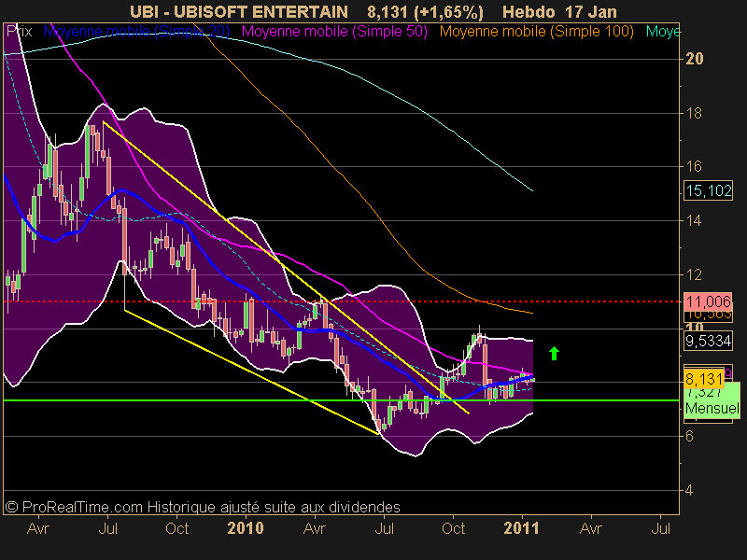Click the "16" price axis value
The image size is (747, 560).
pyautogui.click(x=694, y=166)
